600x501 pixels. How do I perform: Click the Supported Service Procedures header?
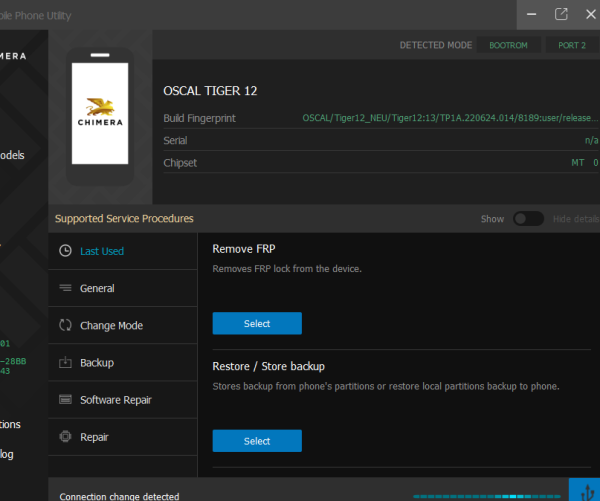click(x=124, y=219)
